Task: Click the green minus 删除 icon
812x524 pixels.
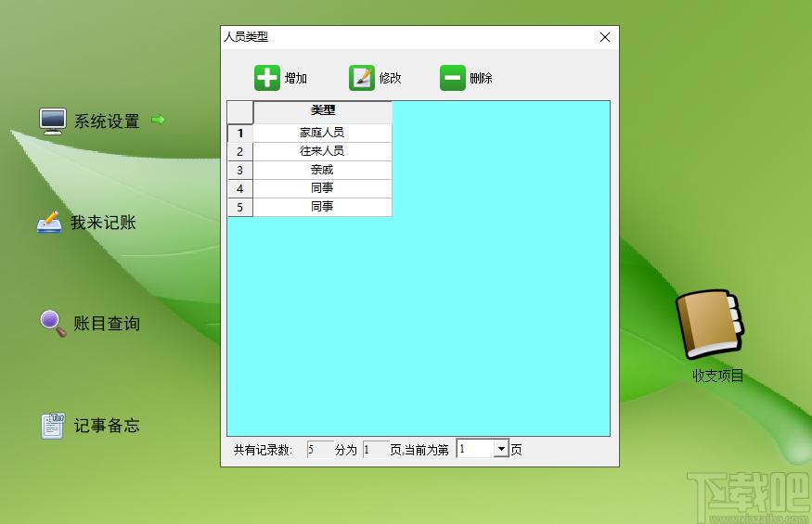Action: (x=453, y=78)
